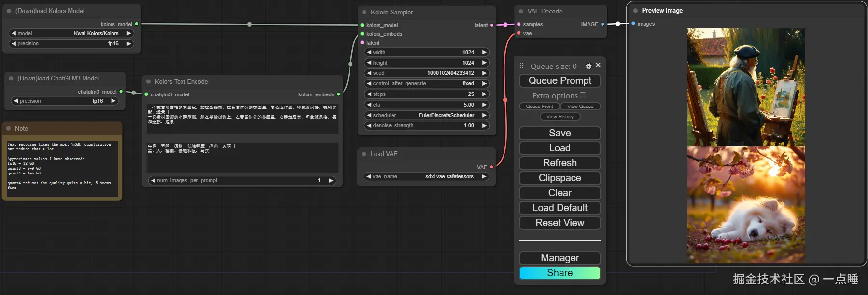Click the seed value field

coord(427,73)
